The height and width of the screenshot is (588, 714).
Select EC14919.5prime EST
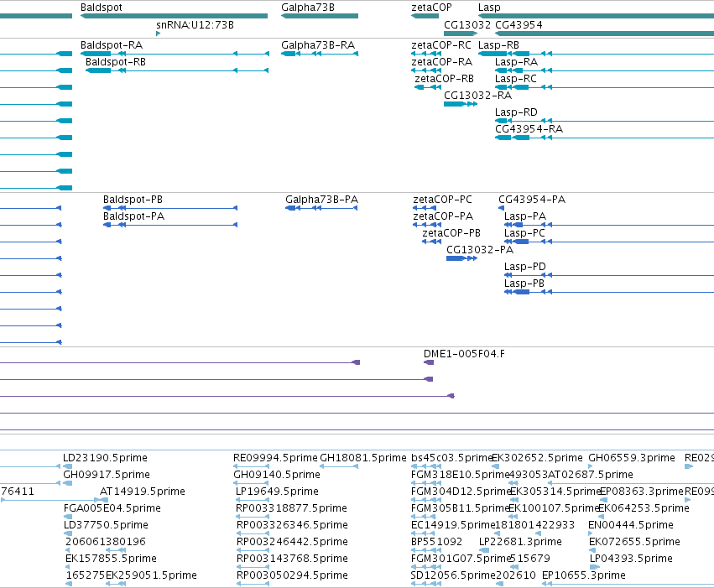pyautogui.click(x=424, y=533)
